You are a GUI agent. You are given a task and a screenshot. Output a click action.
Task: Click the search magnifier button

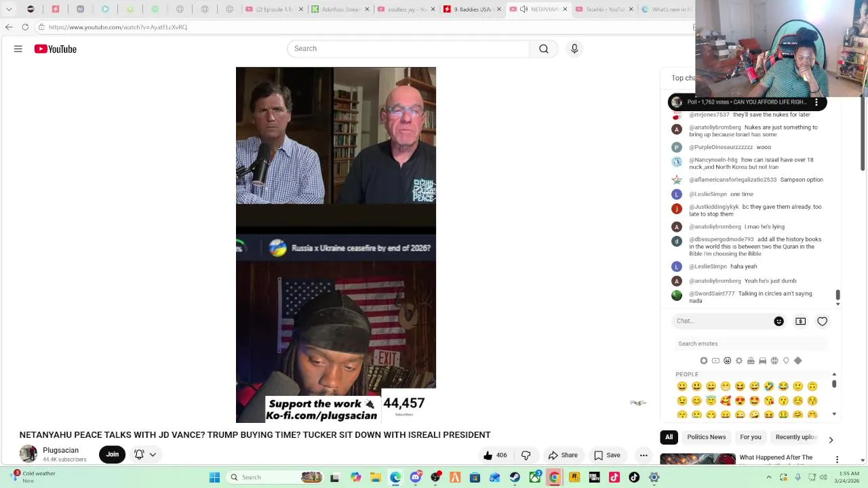(544, 49)
